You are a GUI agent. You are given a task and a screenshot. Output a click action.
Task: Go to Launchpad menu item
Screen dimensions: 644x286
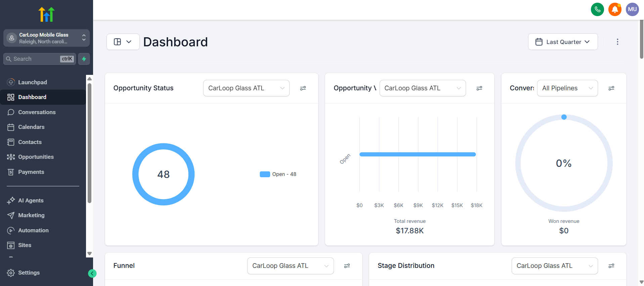(x=43, y=82)
